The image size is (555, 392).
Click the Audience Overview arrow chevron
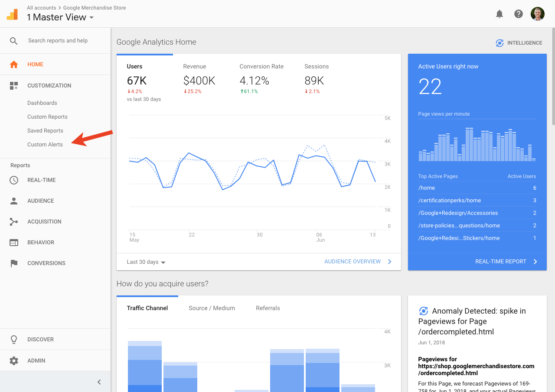point(389,262)
